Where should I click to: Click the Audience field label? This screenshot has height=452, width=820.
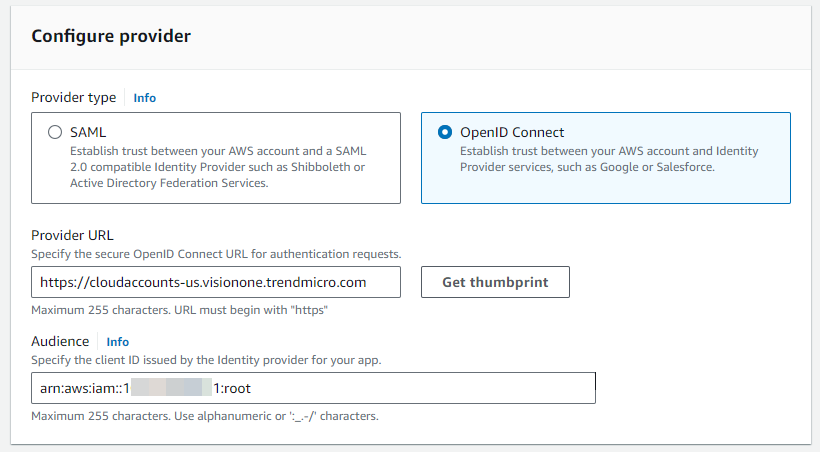[60, 342]
